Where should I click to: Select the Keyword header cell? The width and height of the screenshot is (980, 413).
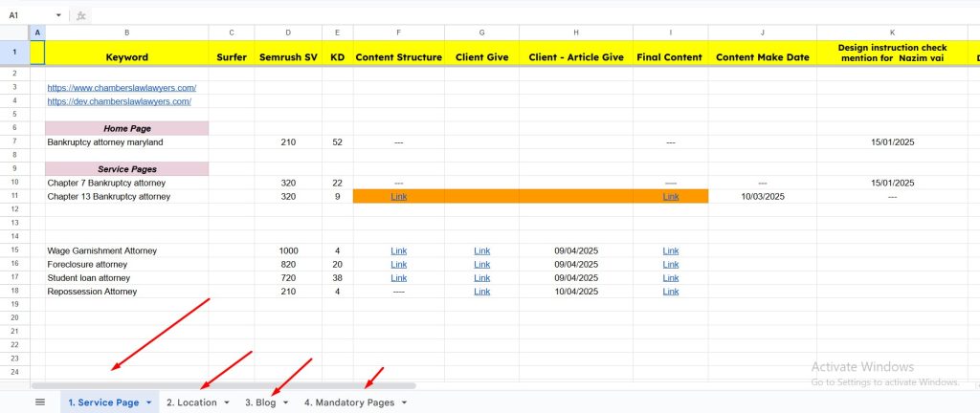point(127,53)
